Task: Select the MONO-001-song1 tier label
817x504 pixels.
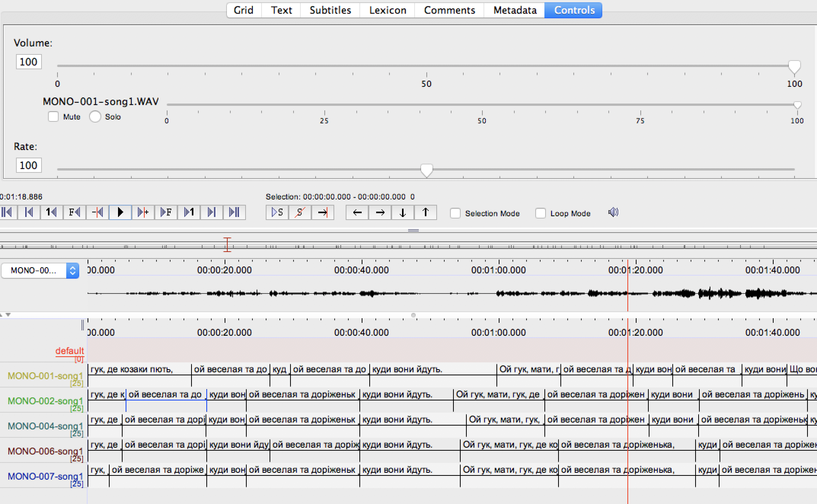Action: [x=45, y=376]
